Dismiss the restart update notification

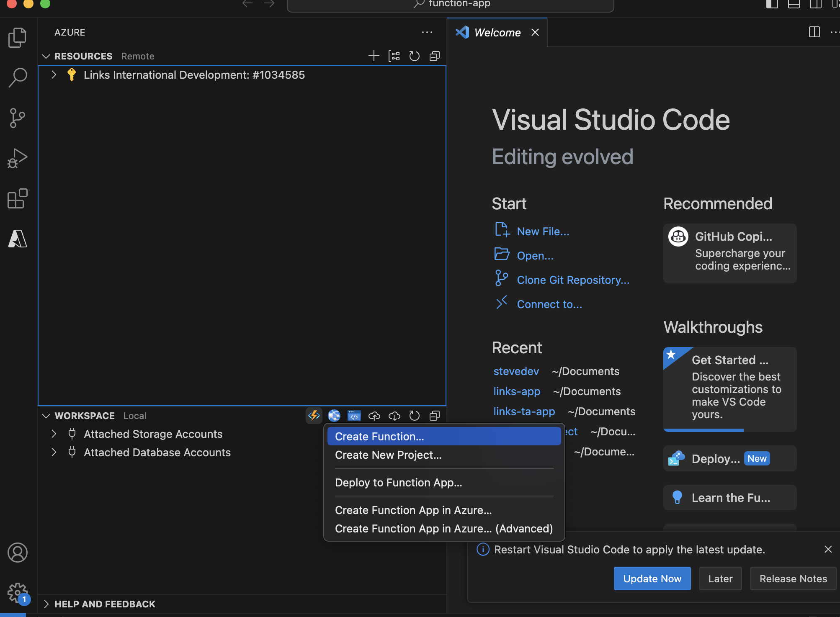point(828,549)
